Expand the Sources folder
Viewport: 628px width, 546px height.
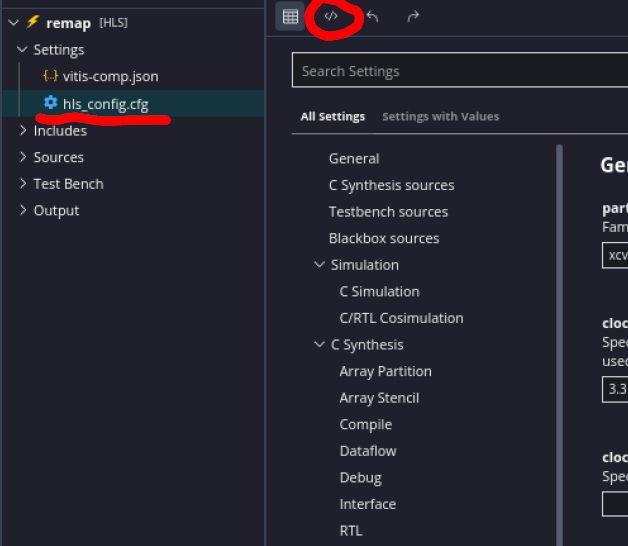(x=23, y=157)
